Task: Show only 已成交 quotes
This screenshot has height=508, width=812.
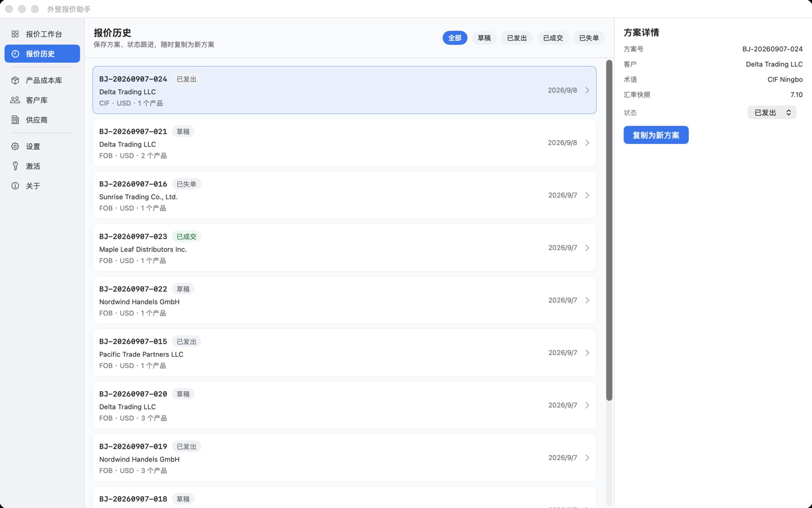Action: (553, 38)
